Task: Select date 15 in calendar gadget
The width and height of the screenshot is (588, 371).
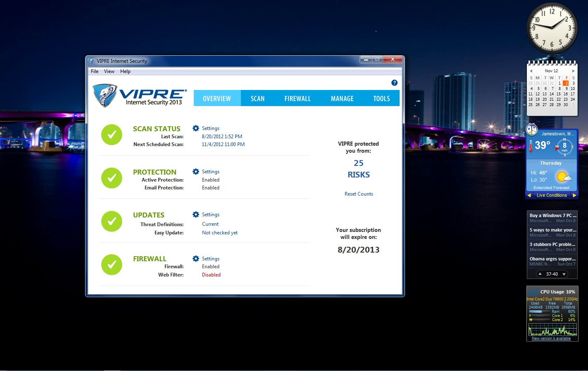Action: pos(559,94)
